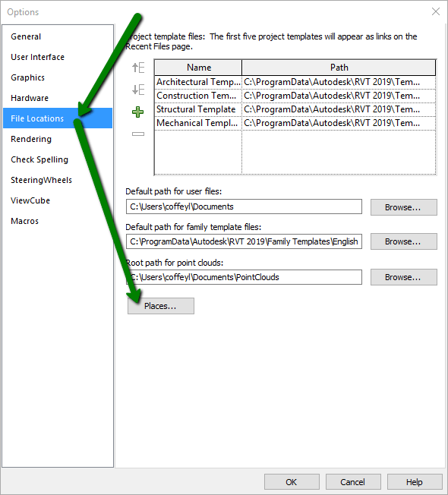The height and width of the screenshot is (495, 448).
Task: Add a template with green plus icon
Action: click(137, 112)
